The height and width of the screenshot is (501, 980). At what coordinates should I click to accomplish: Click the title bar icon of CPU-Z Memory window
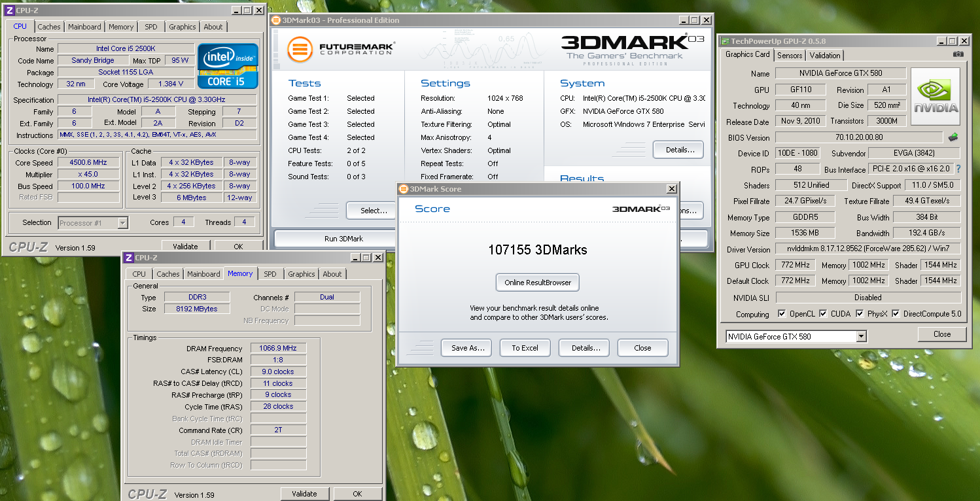[129, 258]
